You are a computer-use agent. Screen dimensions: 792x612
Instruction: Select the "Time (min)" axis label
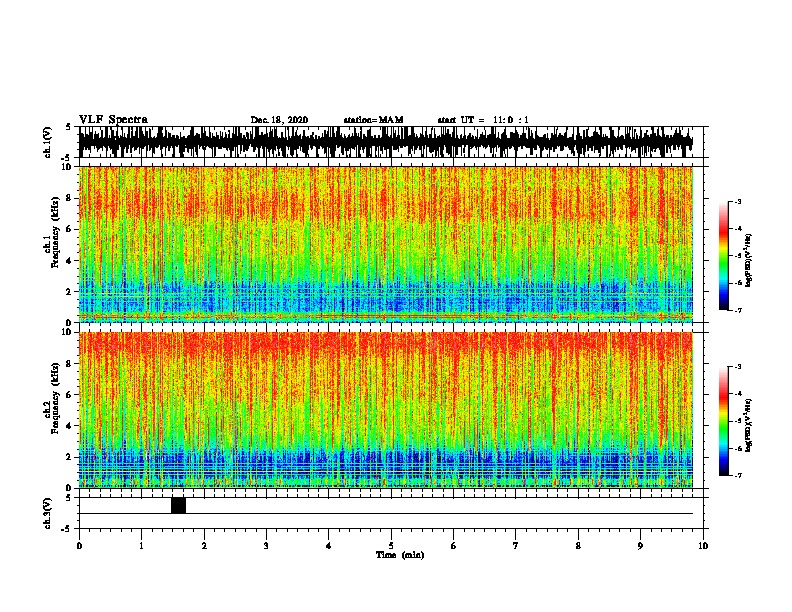(400, 555)
